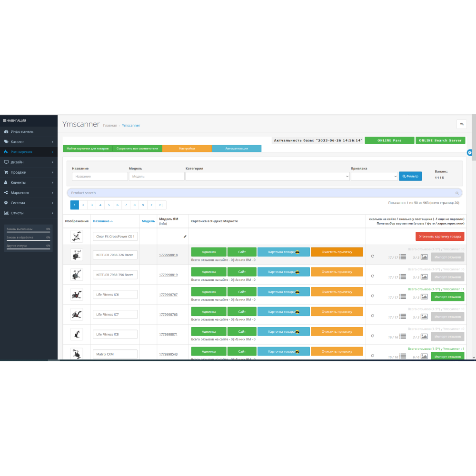Screen dimensions: 476x476
Task: Open the Привязка dropdown
Action: (x=374, y=176)
